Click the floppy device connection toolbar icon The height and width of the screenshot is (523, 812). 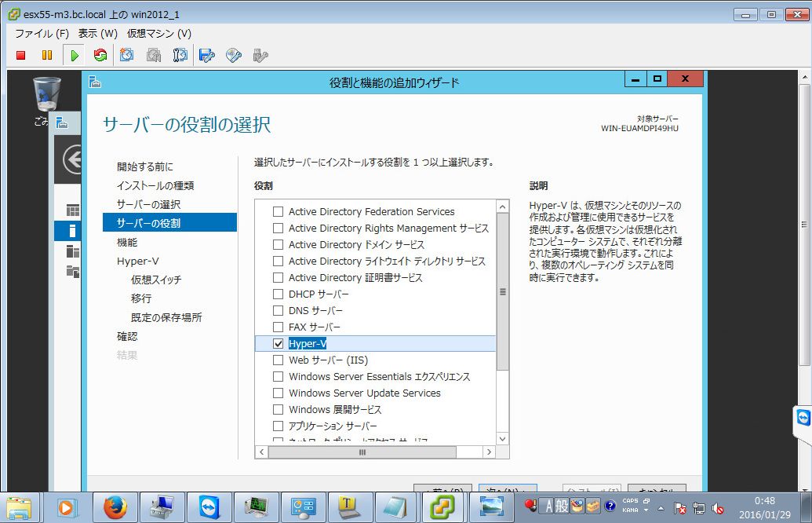(207, 56)
